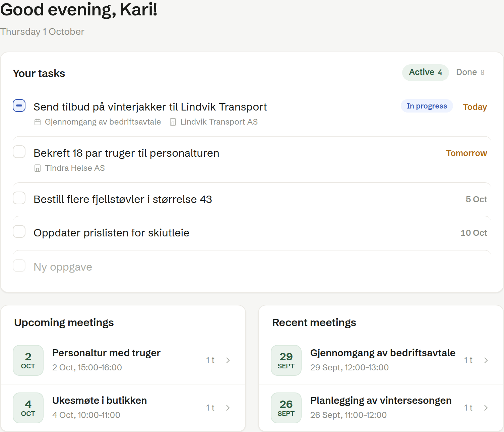Check off Oppdater prislisten for skiutleie task
The image size is (504, 432).
tap(19, 231)
